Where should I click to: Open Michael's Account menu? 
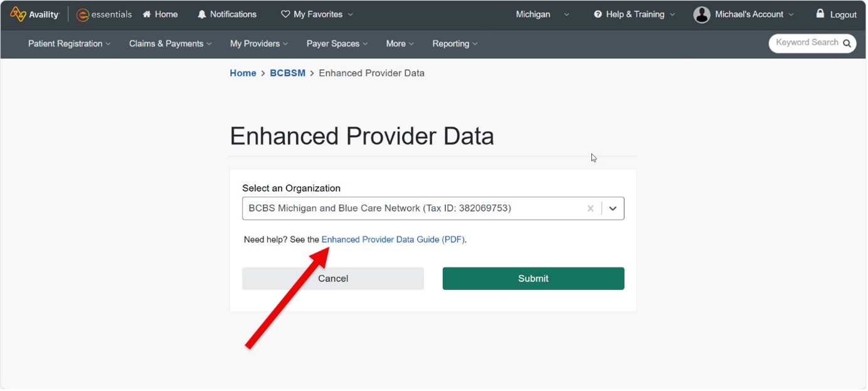(744, 14)
